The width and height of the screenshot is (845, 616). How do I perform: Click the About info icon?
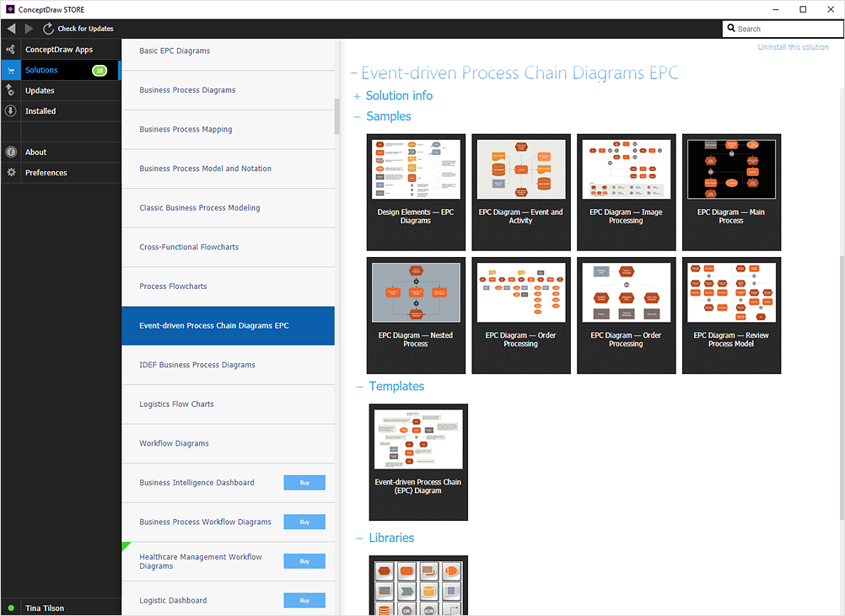(11, 152)
